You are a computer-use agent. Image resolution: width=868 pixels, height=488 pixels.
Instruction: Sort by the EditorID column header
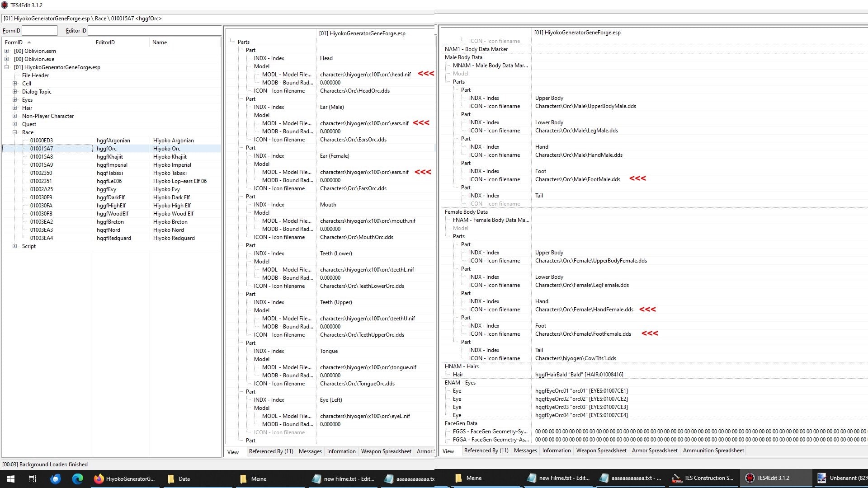pyautogui.click(x=121, y=42)
